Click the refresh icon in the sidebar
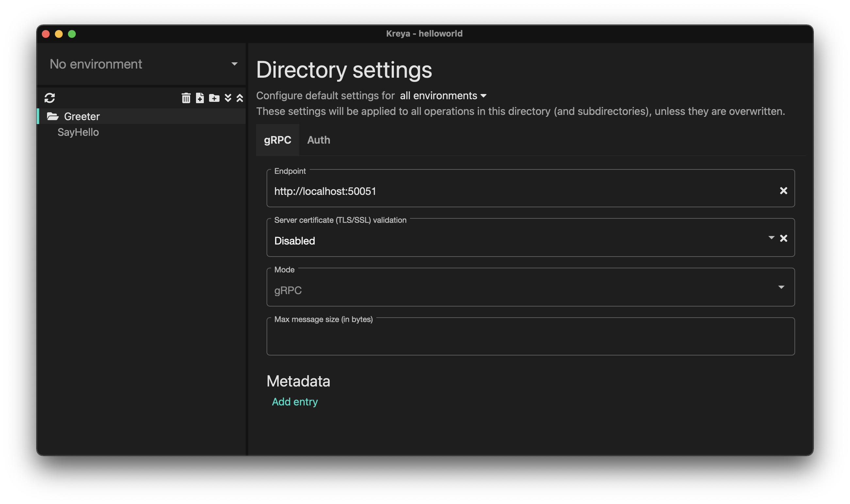The image size is (850, 504). coord(50,98)
